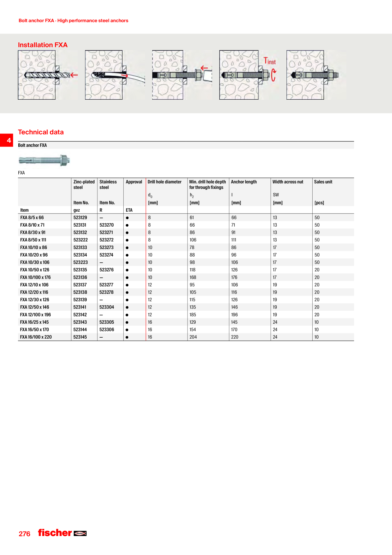
Task: Click item row 'FXA 12/50 x 146'
Action: [x=186, y=307]
